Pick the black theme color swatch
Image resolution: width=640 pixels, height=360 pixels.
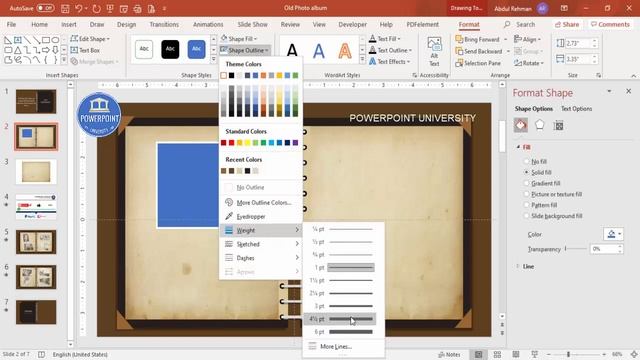231,76
